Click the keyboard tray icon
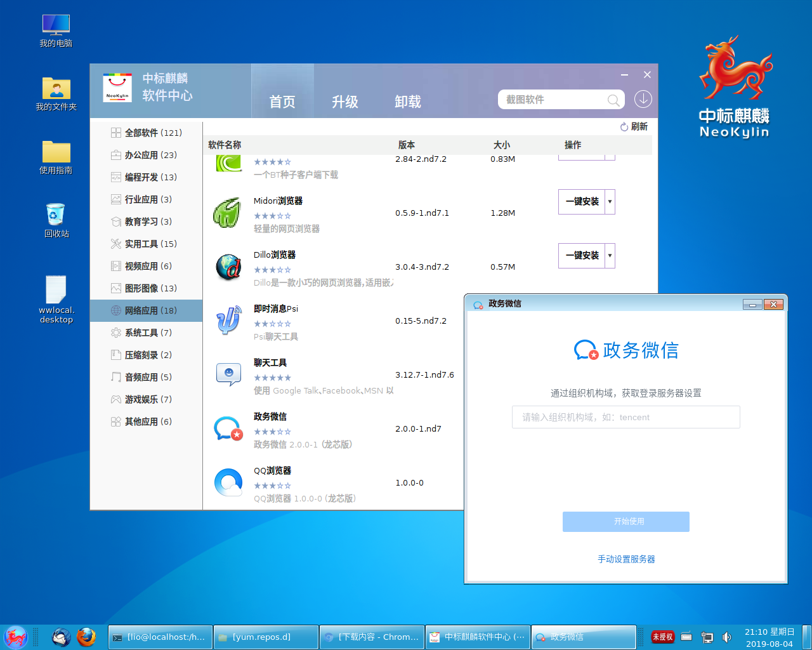The height and width of the screenshot is (650, 812). (686, 637)
